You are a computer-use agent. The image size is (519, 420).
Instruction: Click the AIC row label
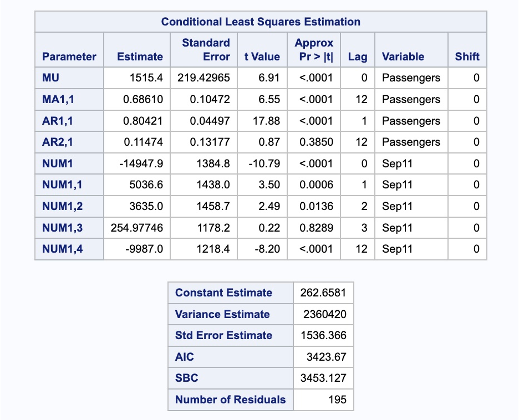[185, 357]
